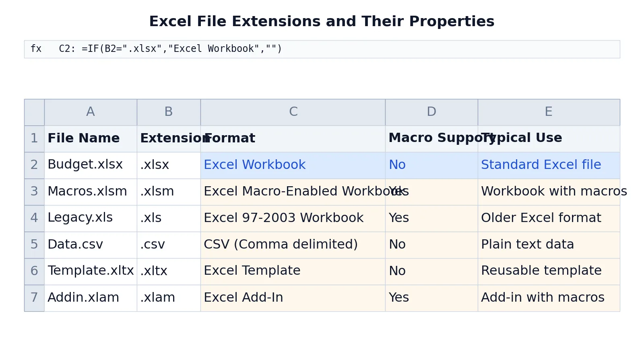Click the 'Excel Macro-Enabled Workbook' cell
This screenshot has height=362, width=644.
tap(293, 192)
